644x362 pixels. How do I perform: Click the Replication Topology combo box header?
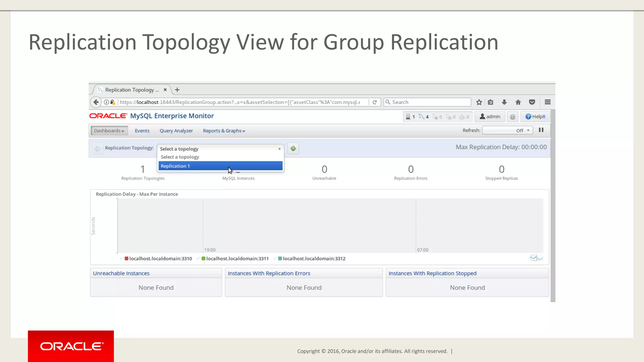coord(220,149)
